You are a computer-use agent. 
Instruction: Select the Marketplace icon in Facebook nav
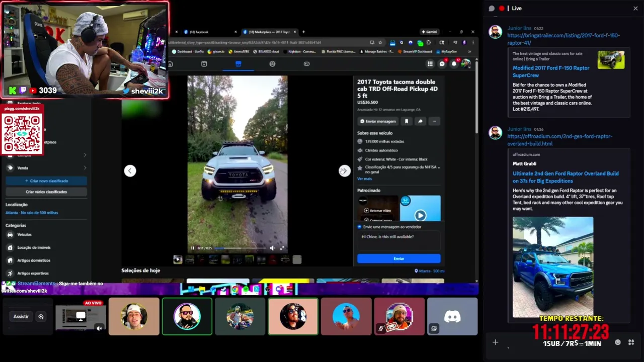(238, 64)
